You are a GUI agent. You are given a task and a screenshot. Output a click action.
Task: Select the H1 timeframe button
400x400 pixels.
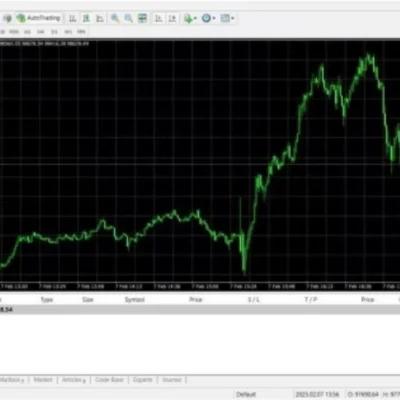pos(27,32)
